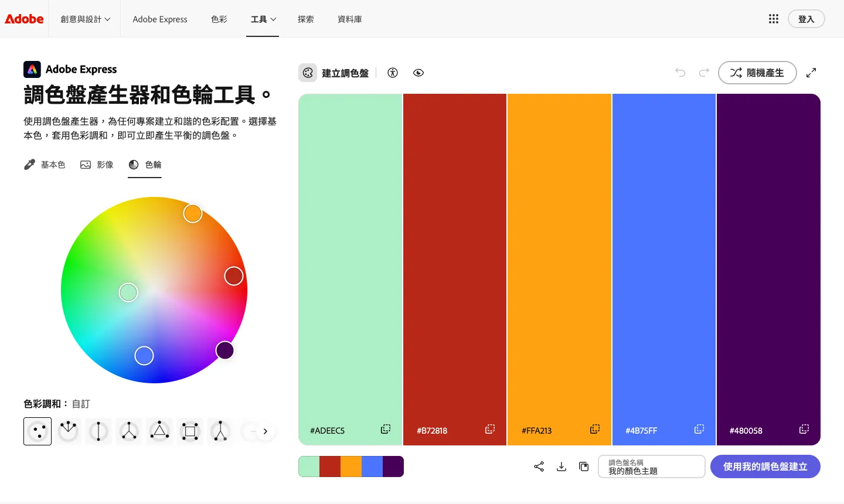Image resolution: width=844 pixels, height=504 pixels.
Task: Choose the analogous fan-shaped harmony icon
Action: (68, 431)
